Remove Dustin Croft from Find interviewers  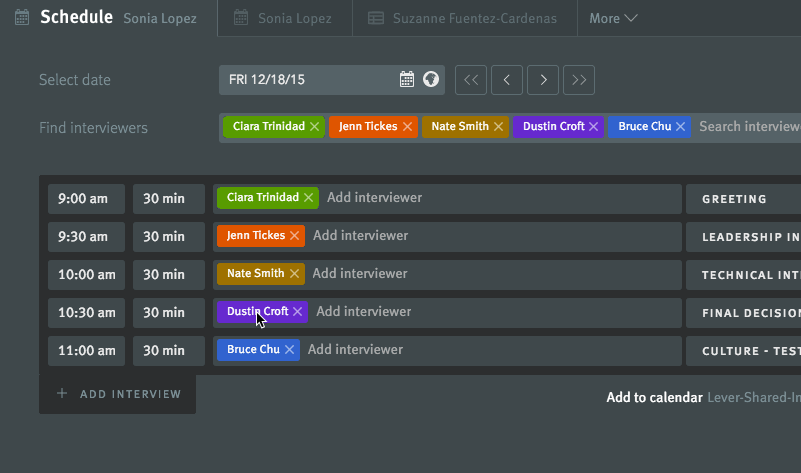(x=594, y=127)
